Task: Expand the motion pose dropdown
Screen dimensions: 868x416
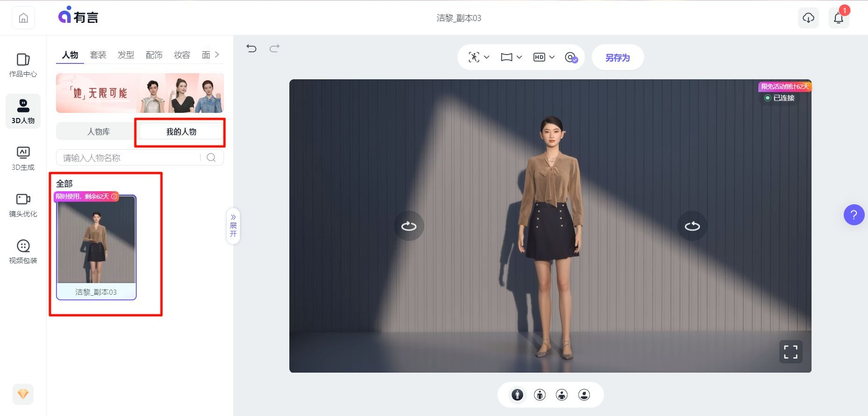Action: (479, 57)
